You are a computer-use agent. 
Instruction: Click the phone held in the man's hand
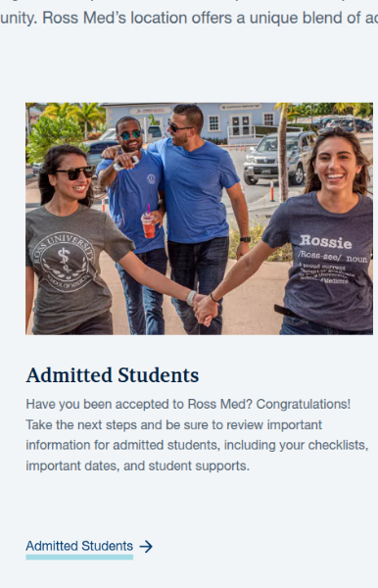(126, 163)
